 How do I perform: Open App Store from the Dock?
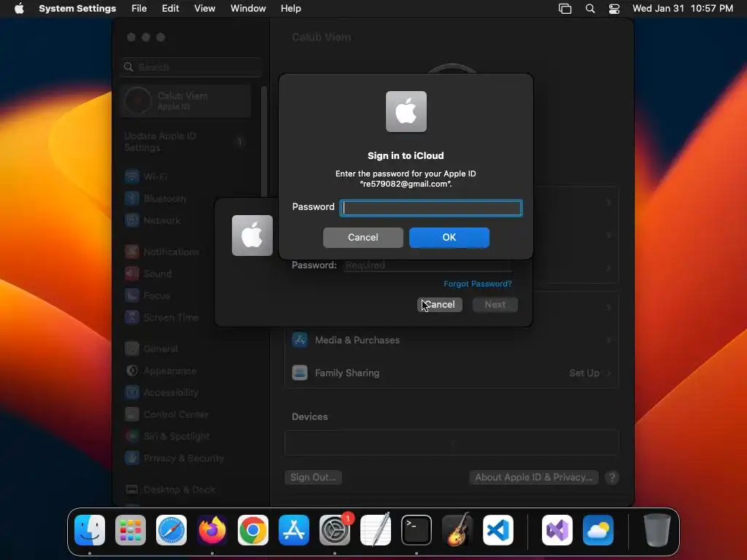pyautogui.click(x=294, y=530)
